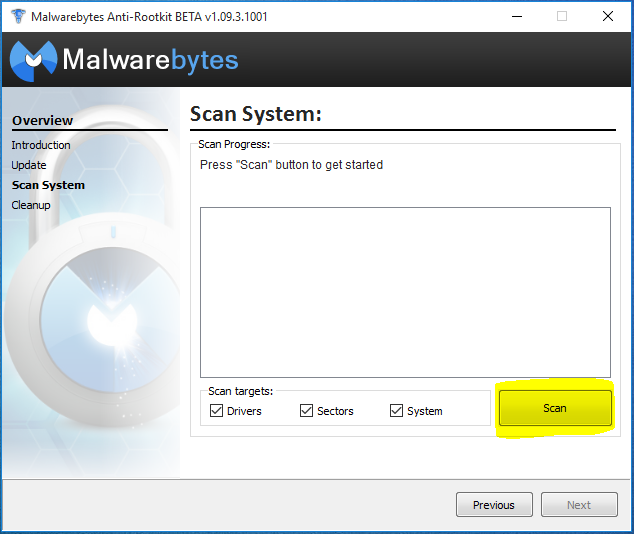Click the 'Scan System:' page heading
The image size is (634, 534).
click(x=256, y=114)
